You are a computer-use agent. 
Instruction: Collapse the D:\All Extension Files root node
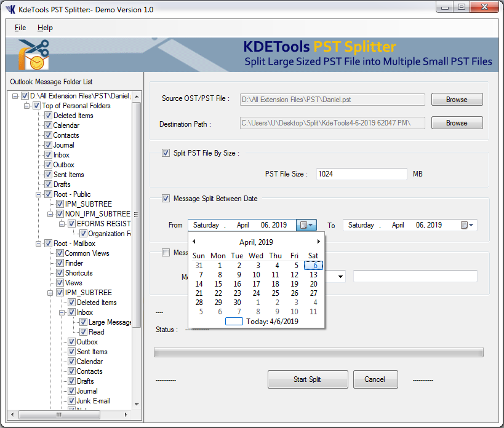point(15,96)
